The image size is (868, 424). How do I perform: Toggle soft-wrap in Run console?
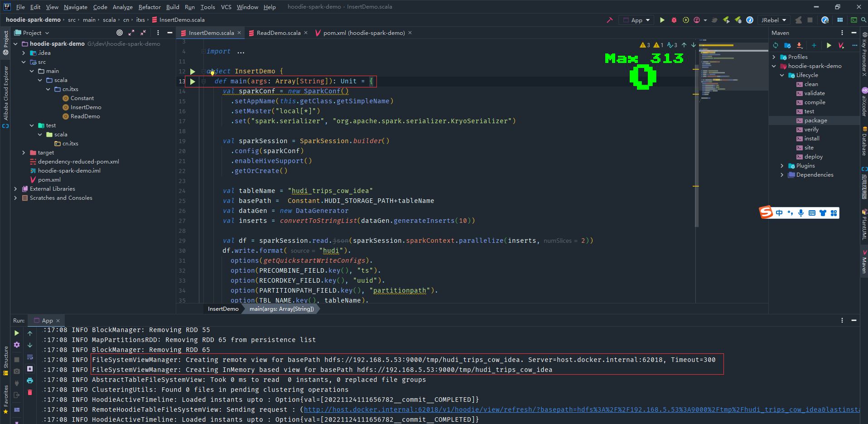coord(30,357)
